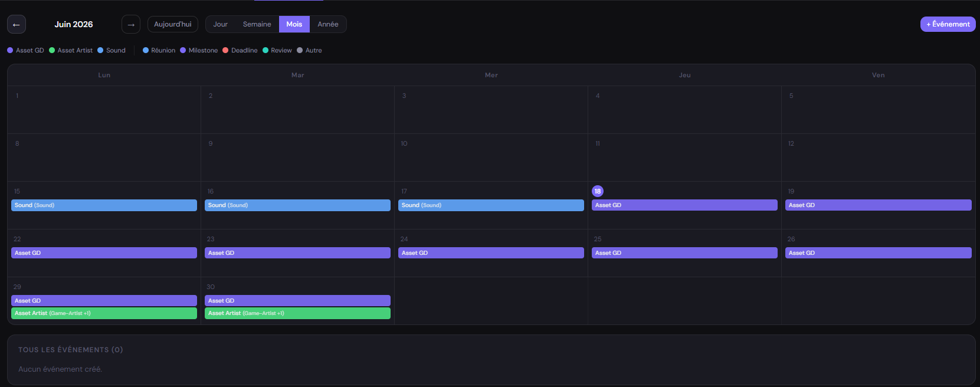980x387 pixels.
Task: Open Asset GD event on day 19
Action: coord(878,205)
